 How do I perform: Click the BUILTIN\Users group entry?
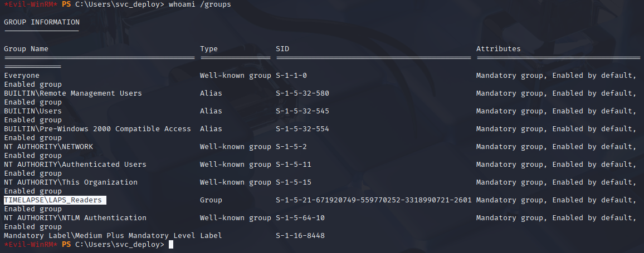tap(33, 111)
